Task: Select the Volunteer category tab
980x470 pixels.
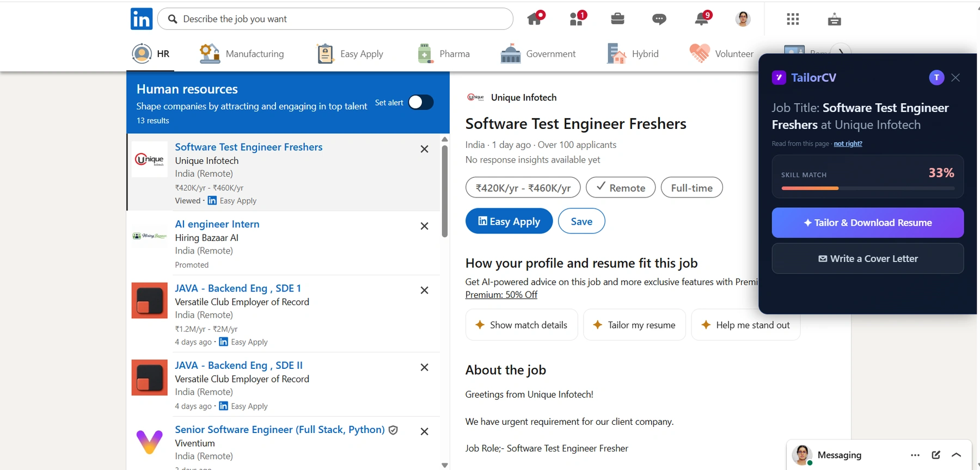Action: coord(721,54)
